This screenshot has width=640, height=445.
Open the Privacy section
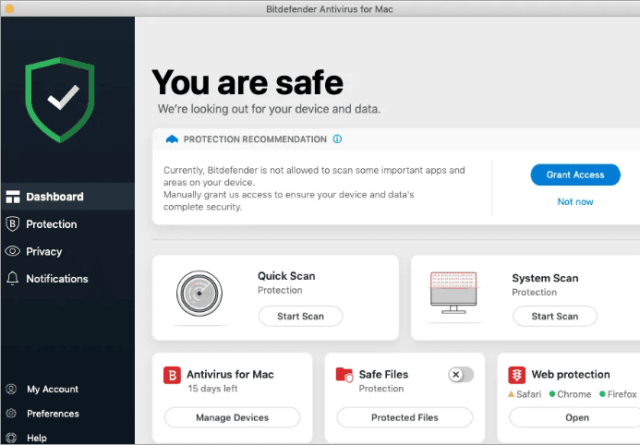pos(68,251)
